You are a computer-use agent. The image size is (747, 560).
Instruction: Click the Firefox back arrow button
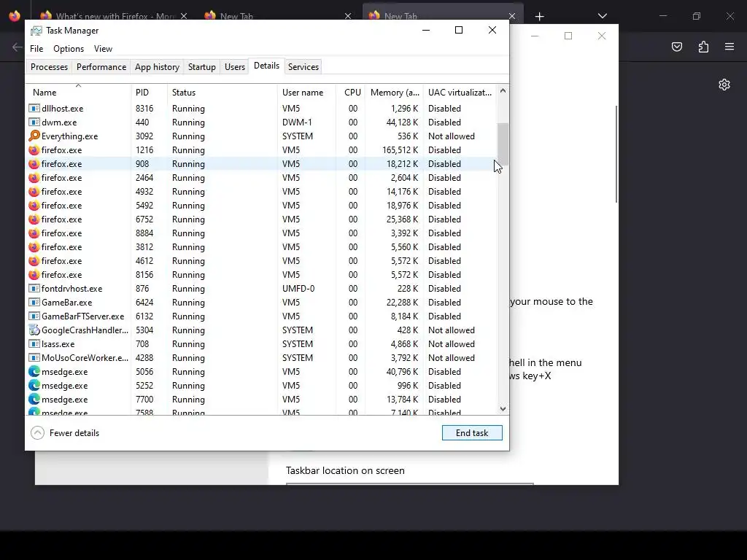(x=18, y=47)
